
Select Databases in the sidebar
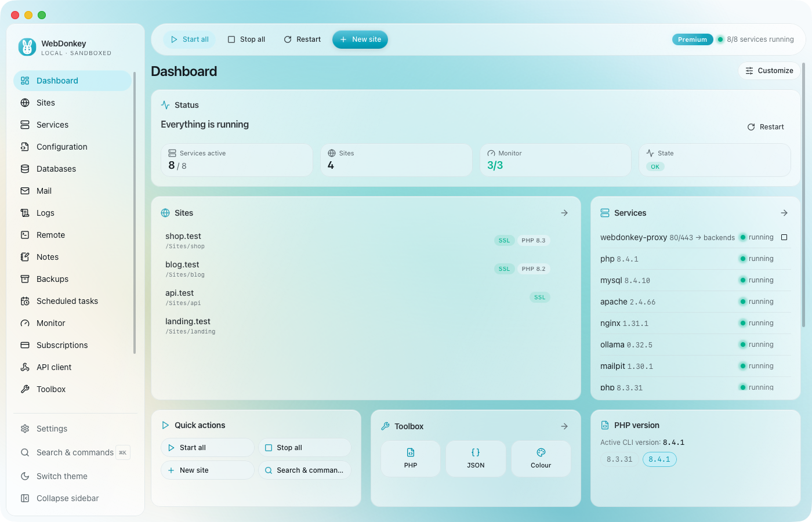(x=72, y=169)
